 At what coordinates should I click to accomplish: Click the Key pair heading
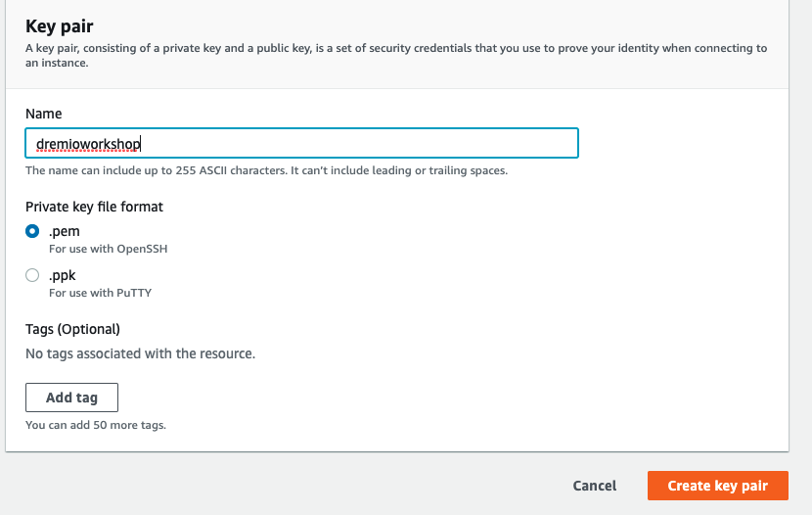[x=60, y=25]
